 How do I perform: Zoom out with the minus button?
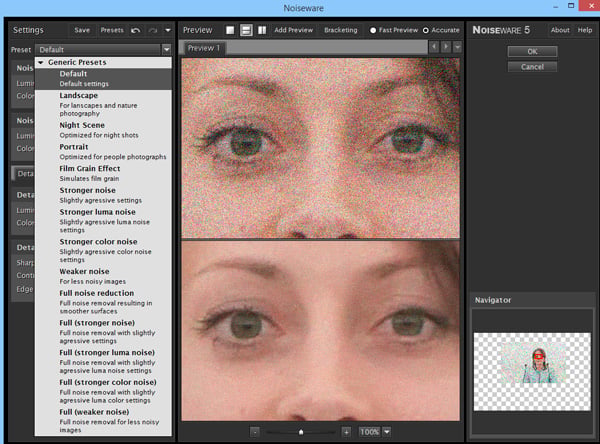(x=255, y=432)
